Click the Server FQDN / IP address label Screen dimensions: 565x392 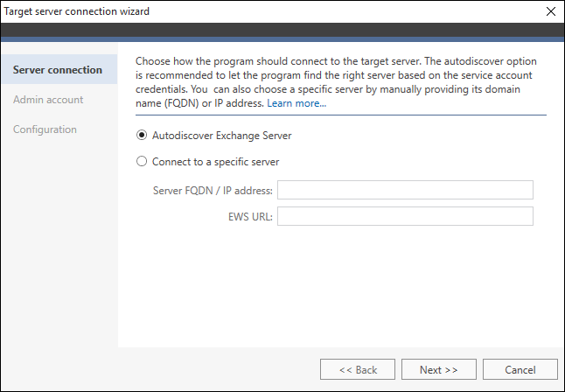(213, 191)
